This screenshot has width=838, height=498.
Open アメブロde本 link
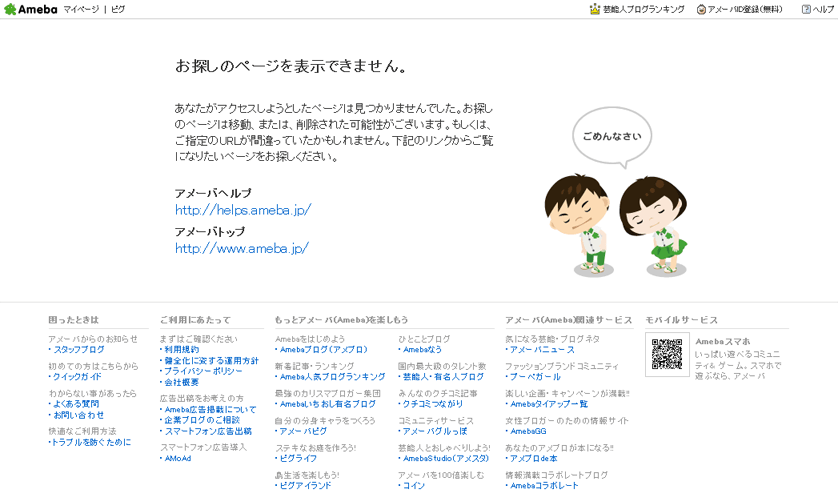[534, 458]
